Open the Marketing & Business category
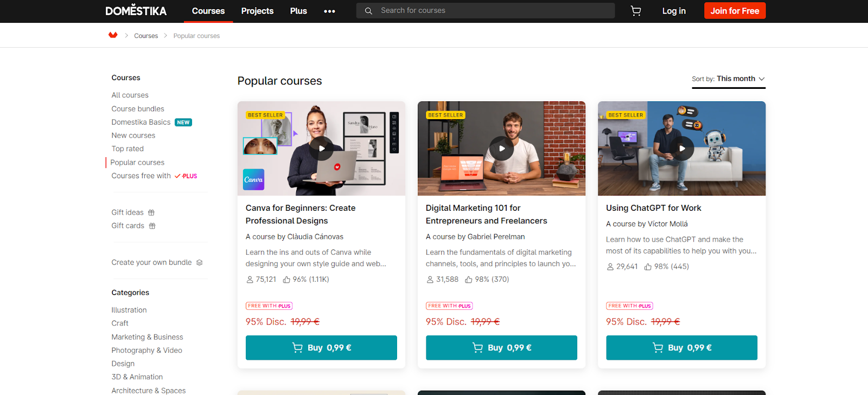868x395 pixels. (147, 337)
